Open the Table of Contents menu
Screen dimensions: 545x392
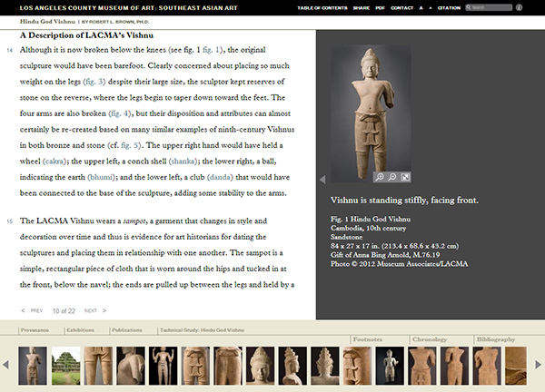(322, 7)
